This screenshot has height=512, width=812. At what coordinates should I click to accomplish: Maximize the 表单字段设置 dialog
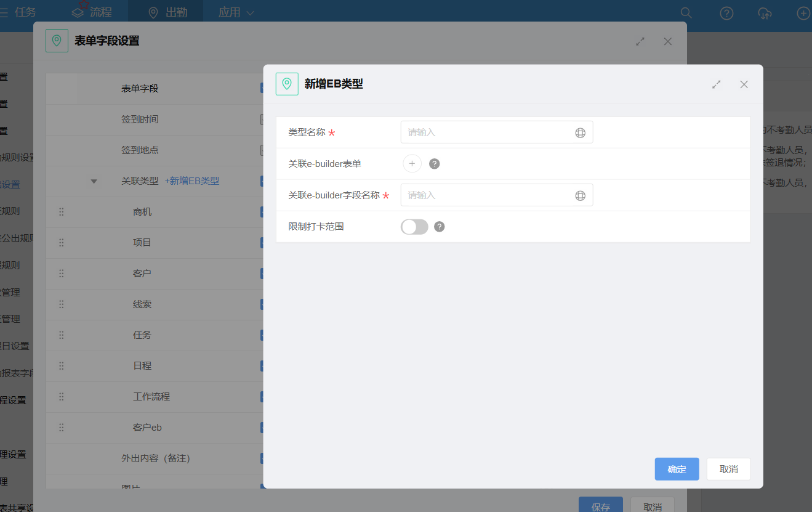[640, 41]
